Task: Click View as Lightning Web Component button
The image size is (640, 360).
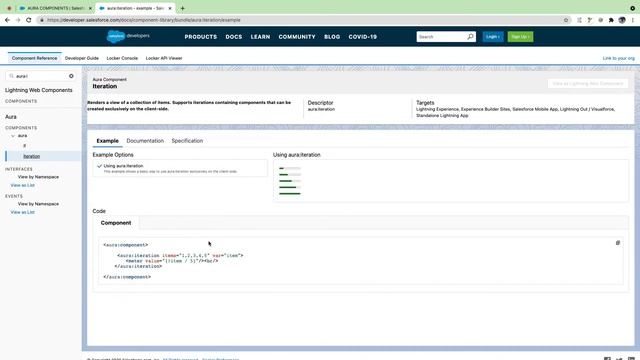Action: pyautogui.click(x=588, y=84)
